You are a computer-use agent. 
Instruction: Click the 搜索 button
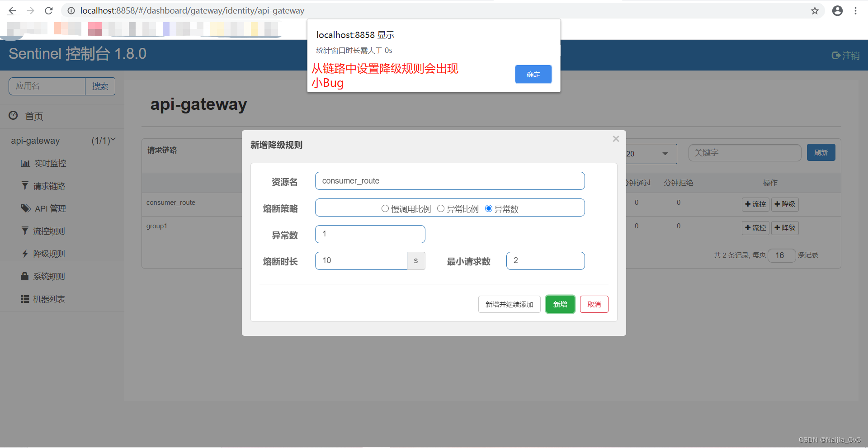(100, 86)
